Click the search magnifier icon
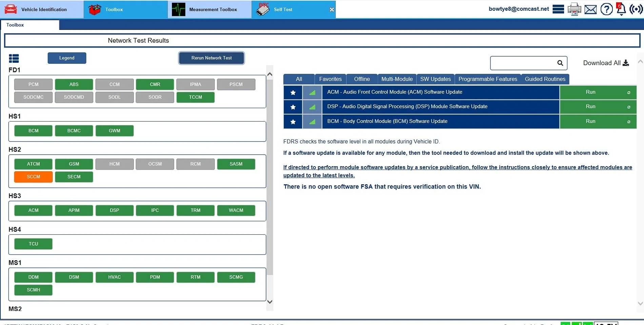This screenshot has height=325, width=644. coord(560,63)
